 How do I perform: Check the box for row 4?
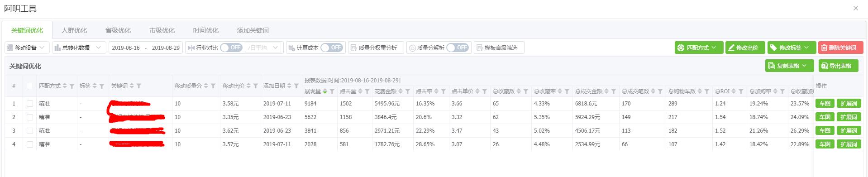(30, 144)
